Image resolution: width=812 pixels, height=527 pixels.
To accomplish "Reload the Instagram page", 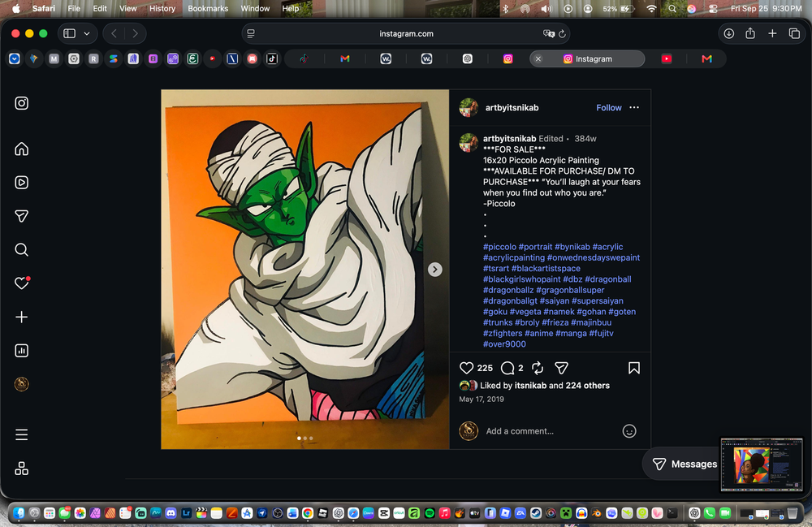I will click(x=563, y=33).
